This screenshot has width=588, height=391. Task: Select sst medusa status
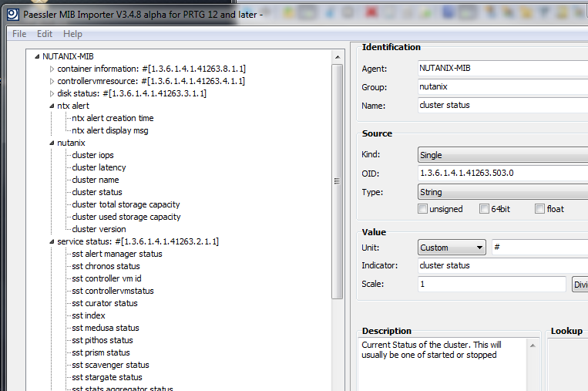click(106, 329)
